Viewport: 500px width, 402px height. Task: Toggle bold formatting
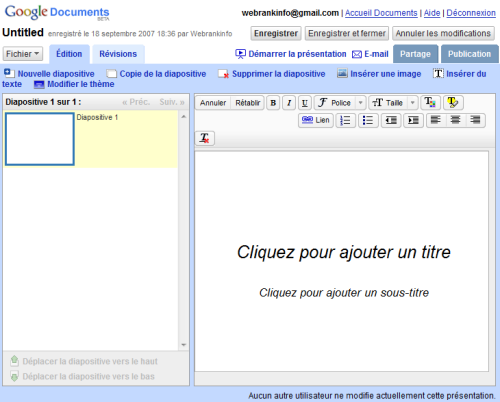pyautogui.click(x=273, y=103)
